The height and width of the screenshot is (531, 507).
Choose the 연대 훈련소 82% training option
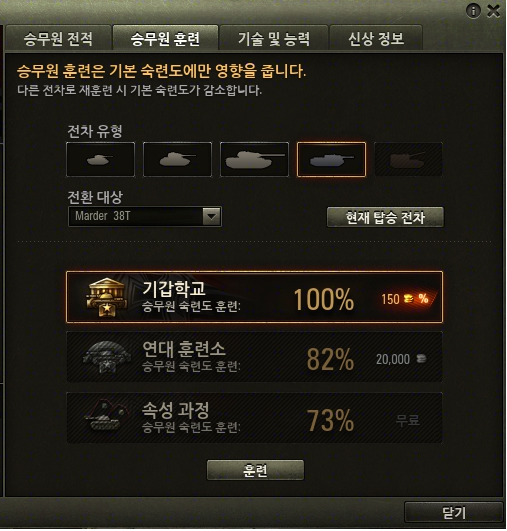254,357
